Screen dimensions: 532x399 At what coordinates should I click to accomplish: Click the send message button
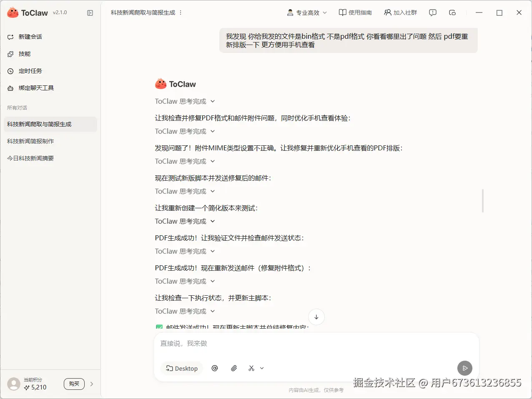click(x=465, y=368)
